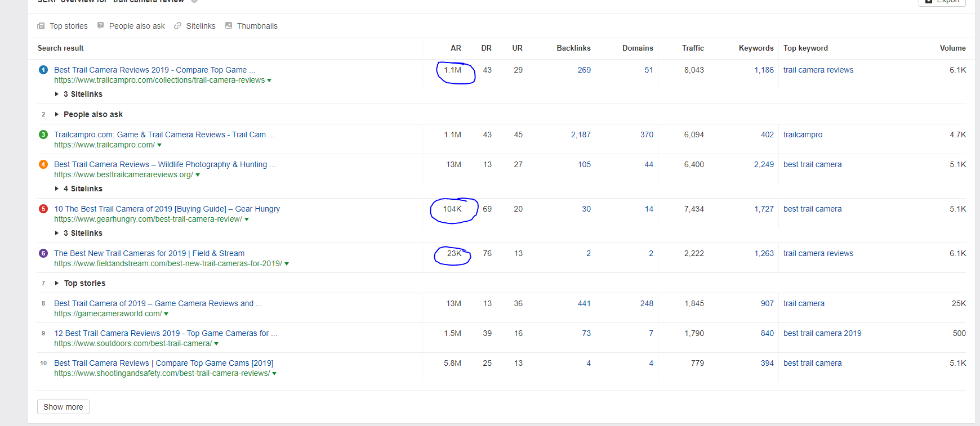980x426 pixels.
Task: Open dropdown arrow beside gamecameraworld.com URL
Action: [x=166, y=314]
